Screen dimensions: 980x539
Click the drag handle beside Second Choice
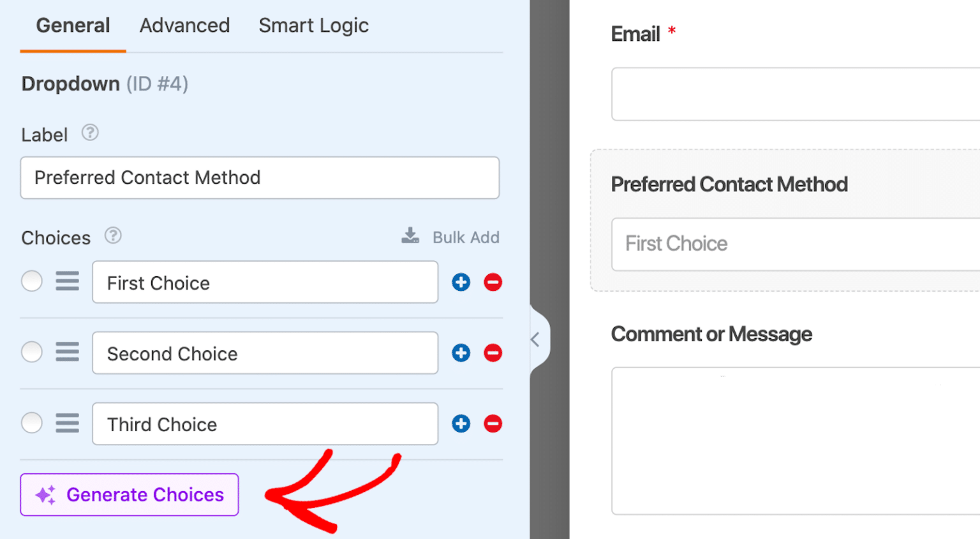point(68,352)
